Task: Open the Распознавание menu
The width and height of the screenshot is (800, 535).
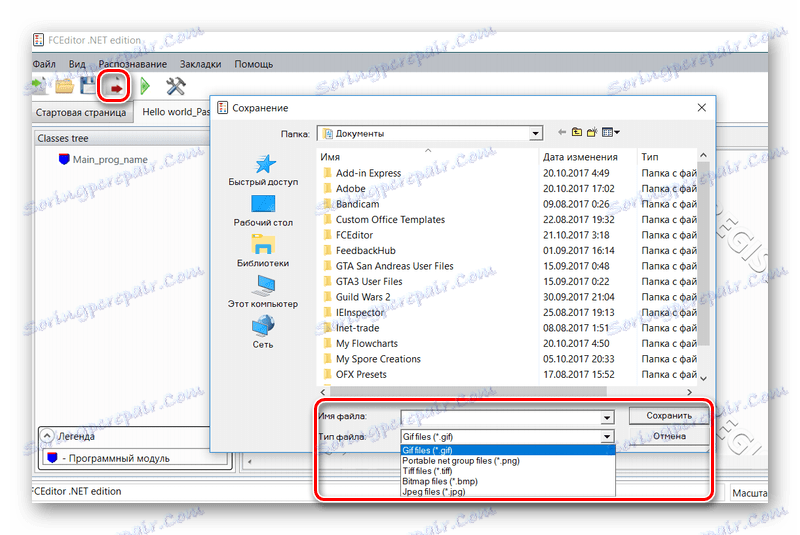Action: [x=133, y=64]
